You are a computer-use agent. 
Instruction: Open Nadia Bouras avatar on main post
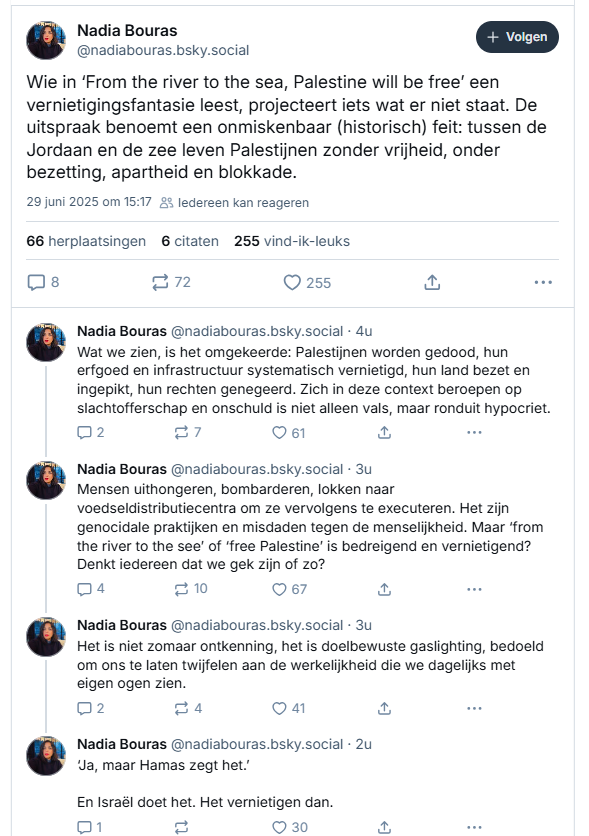(x=46, y=40)
